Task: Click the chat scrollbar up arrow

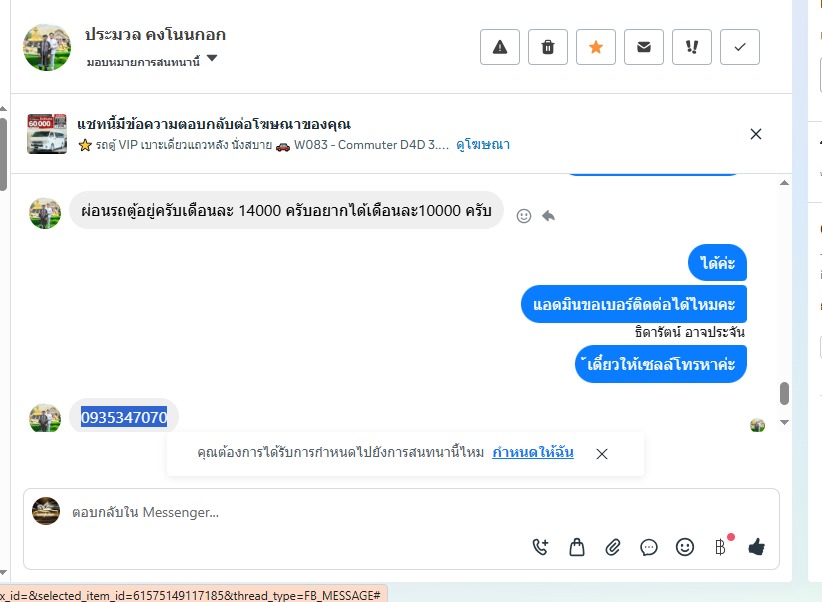Action: [784, 183]
